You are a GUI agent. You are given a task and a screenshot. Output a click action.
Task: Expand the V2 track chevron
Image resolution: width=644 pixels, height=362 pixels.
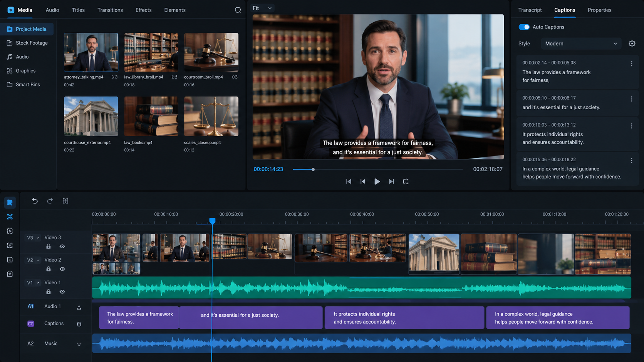[38, 260]
